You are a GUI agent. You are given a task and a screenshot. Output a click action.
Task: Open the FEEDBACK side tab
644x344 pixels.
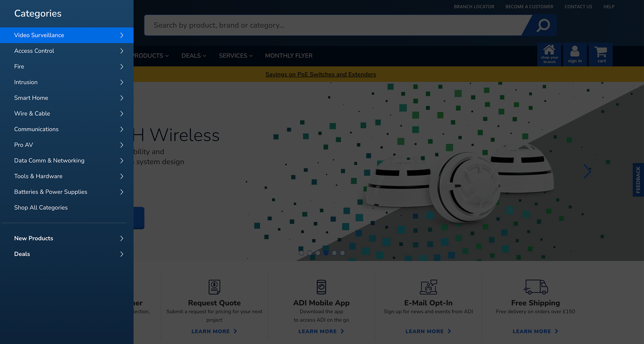[638, 180]
